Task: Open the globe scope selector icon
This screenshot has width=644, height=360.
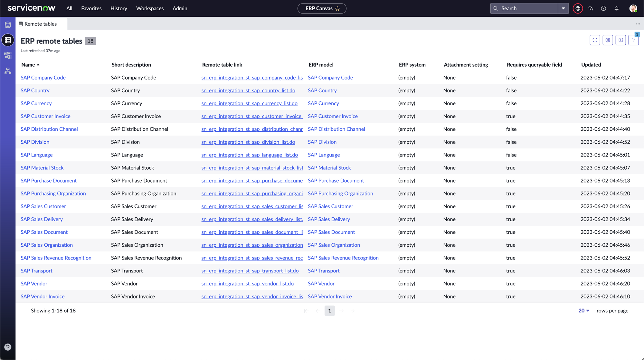Action: click(578, 9)
